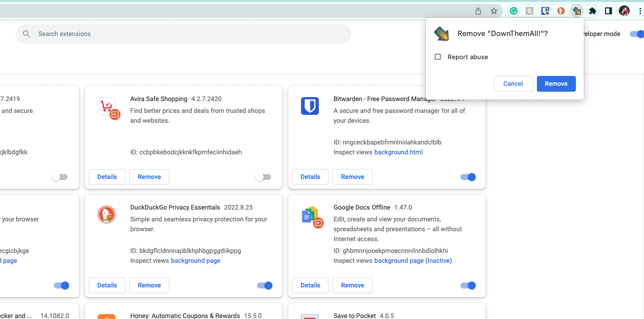Click the DuckDuckGo toolbar extension icon
This screenshot has width=644, height=319.
(561, 11)
